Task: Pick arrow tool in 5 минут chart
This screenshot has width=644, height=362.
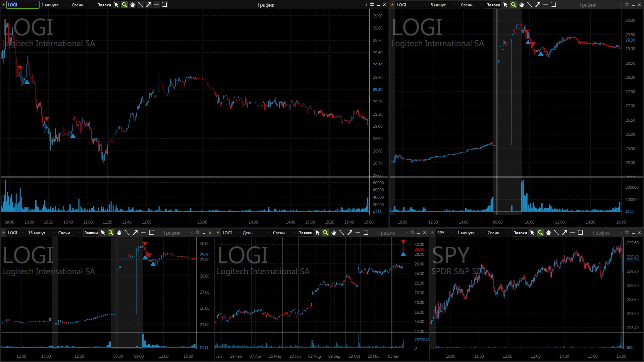Action: [538, 5]
